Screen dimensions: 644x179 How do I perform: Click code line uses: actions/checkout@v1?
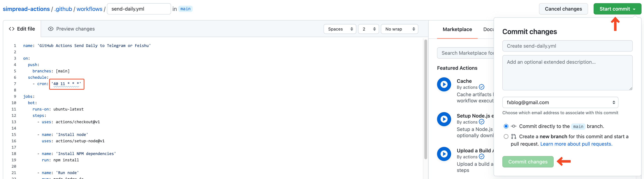point(69,122)
